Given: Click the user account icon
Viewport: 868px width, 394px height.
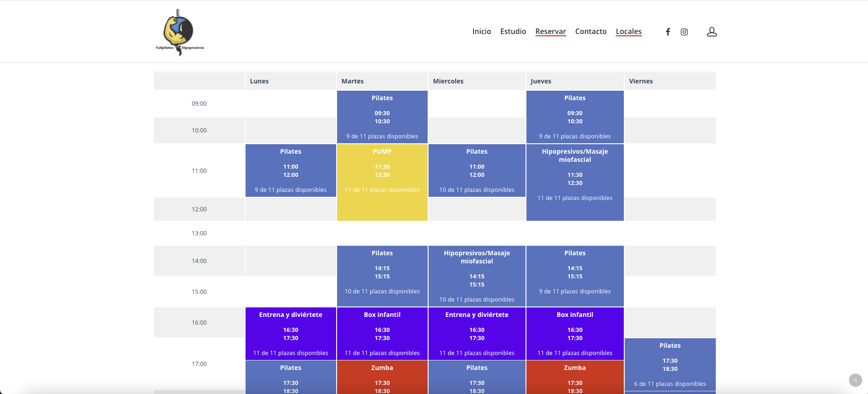Looking at the screenshot, I should click(712, 32).
